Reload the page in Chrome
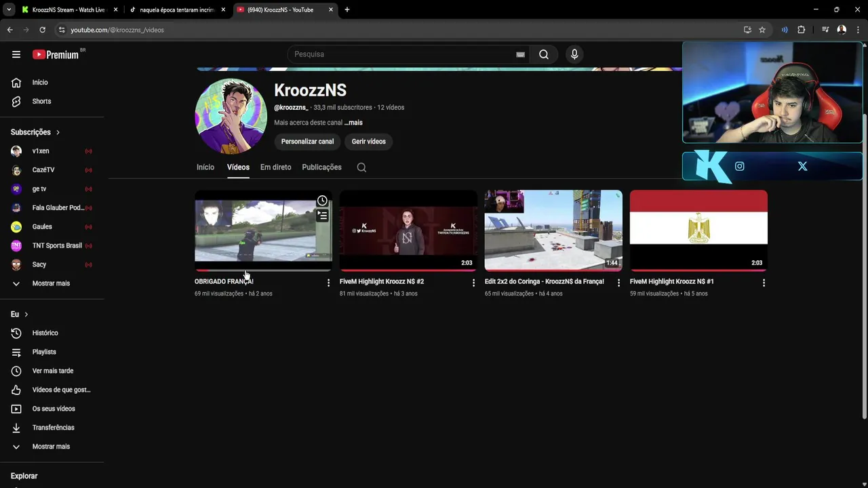The image size is (868, 488). pyautogui.click(x=42, y=30)
